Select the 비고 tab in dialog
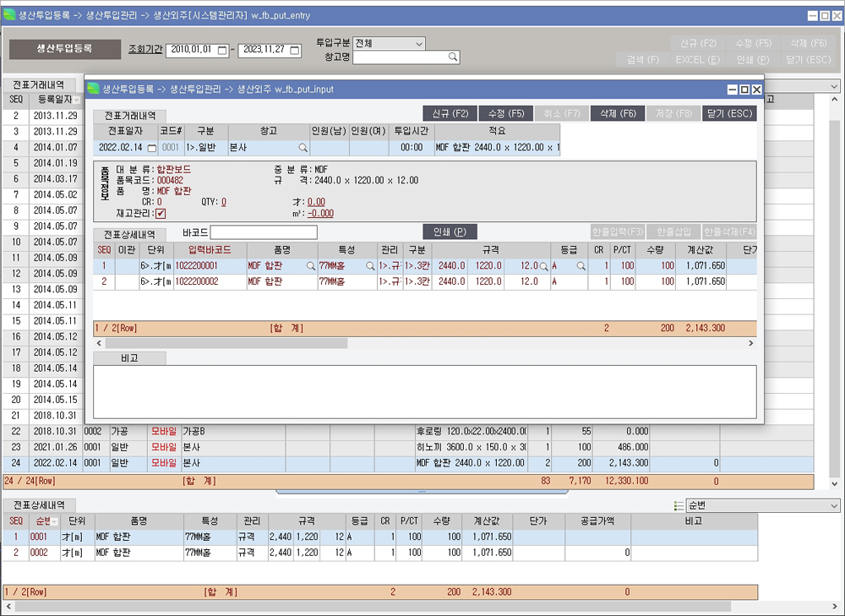 129,357
